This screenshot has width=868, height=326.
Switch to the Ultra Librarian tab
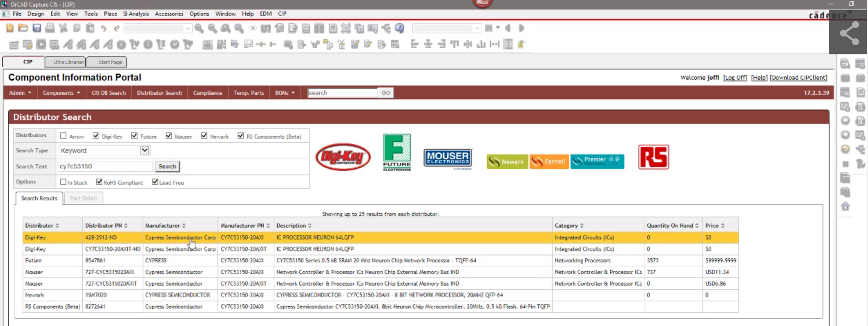[65, 62]
